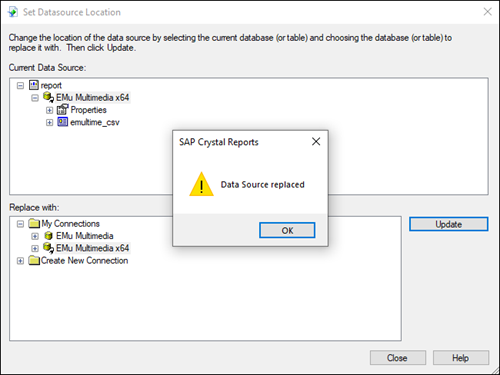Select the EMu Multimedia connection label
Screen dimensions: 500x375
[x=85, y=236]
